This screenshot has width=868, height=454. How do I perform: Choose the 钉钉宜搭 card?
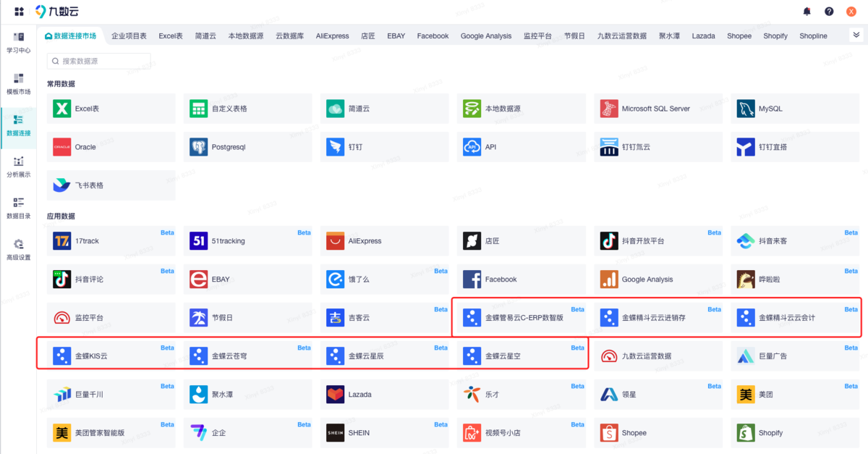point(795,147)
